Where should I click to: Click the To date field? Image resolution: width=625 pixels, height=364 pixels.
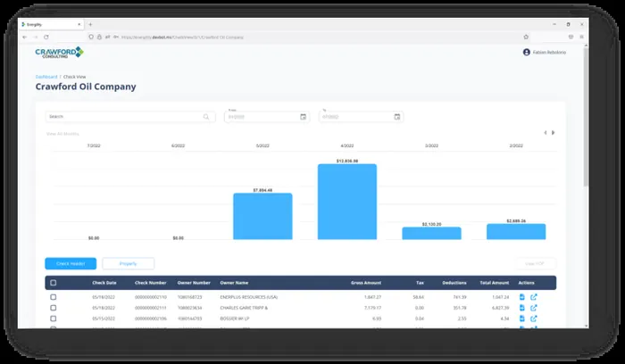(x=361, y=117)
